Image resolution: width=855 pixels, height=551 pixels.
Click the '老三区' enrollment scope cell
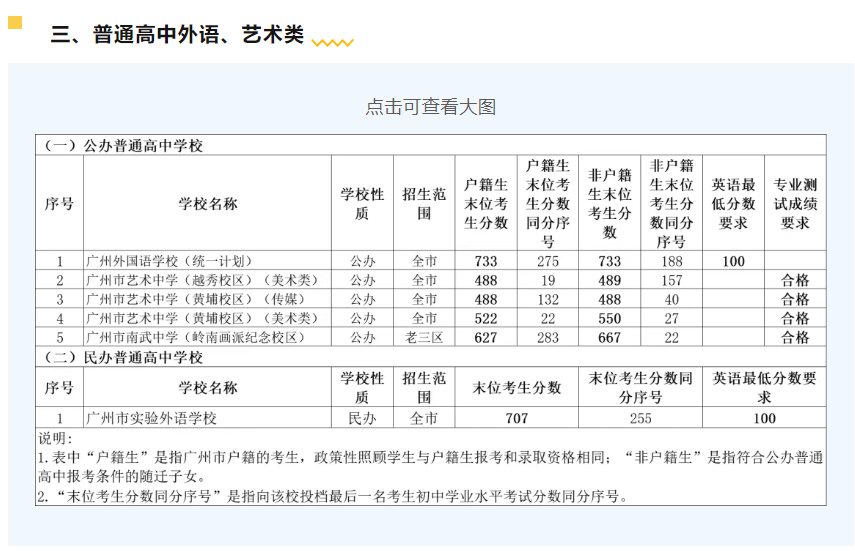[x=424, y=337]
